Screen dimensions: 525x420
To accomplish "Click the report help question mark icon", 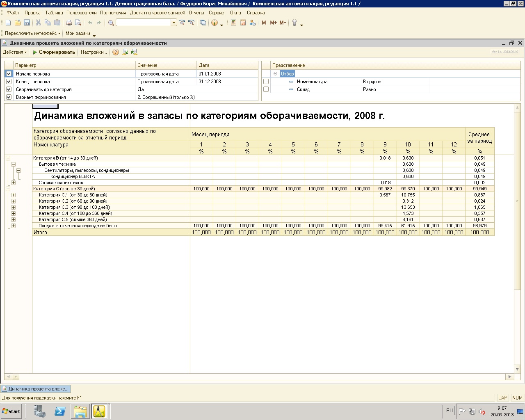I will [116, 52].
